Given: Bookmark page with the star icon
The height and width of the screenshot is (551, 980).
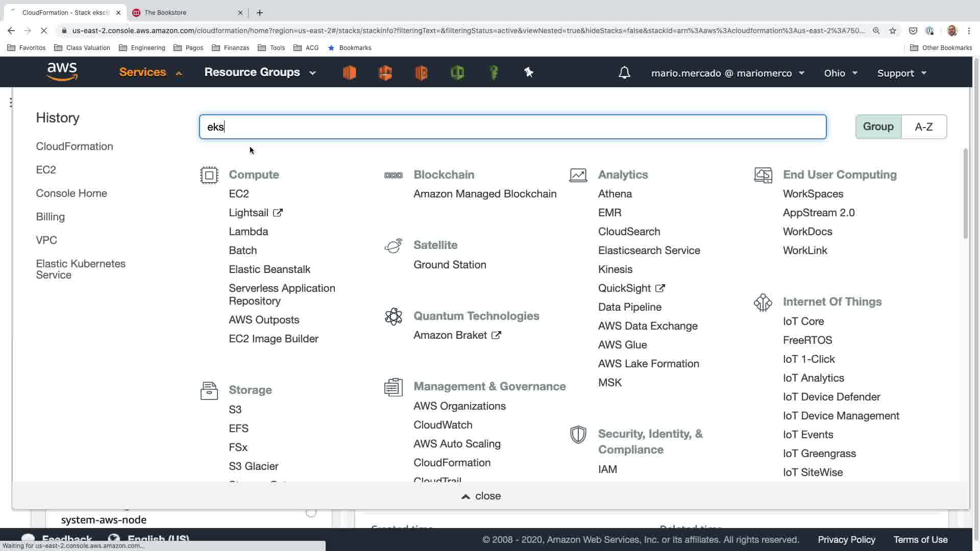Looking at the screenshot, I should pos(893,31).
